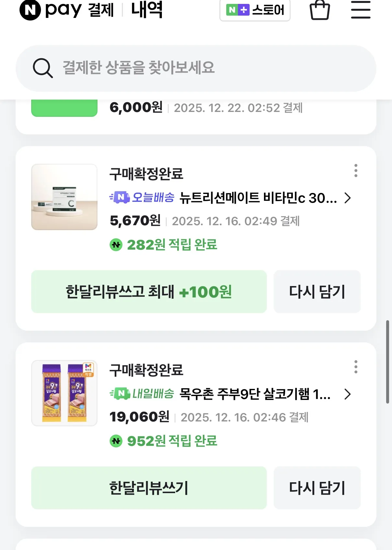Click the N point icon beside 952원
The height and width of the screenshot is (550, 392).
(116, 441)
